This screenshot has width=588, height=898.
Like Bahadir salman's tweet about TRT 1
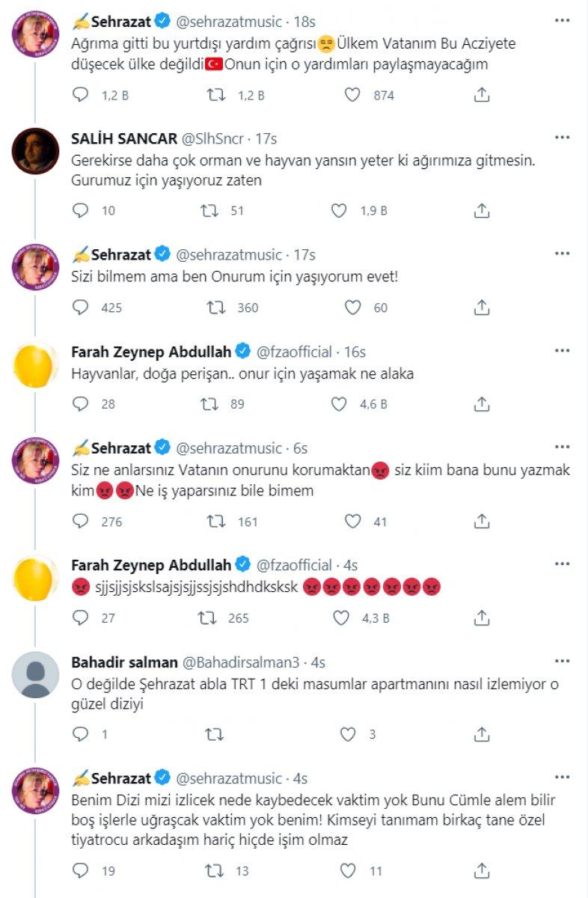348,734
